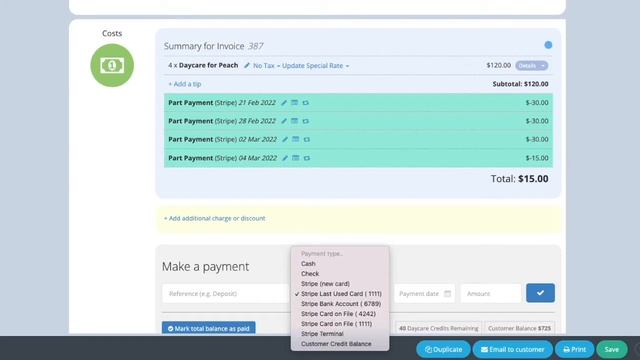This screenshot has width=640, height=360.
Task: Click the Print button
Action: pos(574,349)
